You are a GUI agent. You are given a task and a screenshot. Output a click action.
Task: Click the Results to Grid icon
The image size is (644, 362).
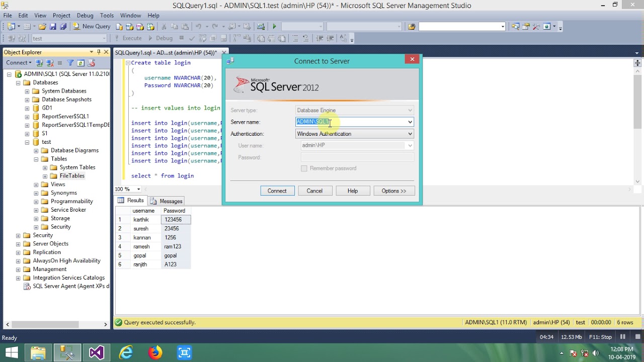click(272, 38)
